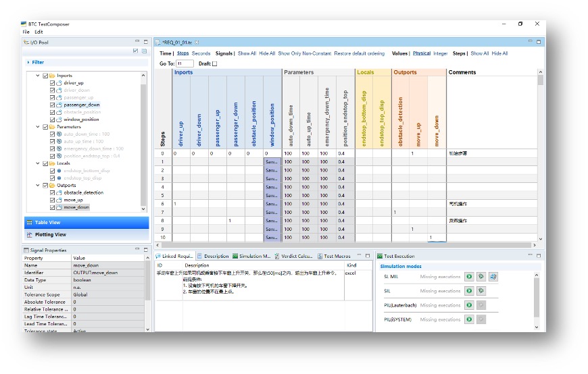This screenshot has height=374, width=588.
Task: Click the I/O Pool collapse-all icon
Action: 145,51
